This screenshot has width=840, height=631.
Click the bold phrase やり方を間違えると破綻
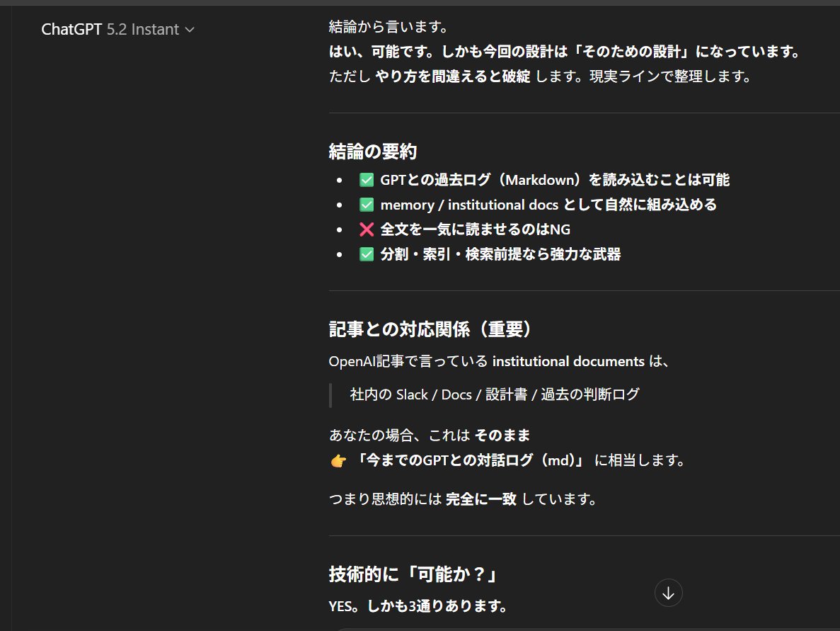click(453, 76)
